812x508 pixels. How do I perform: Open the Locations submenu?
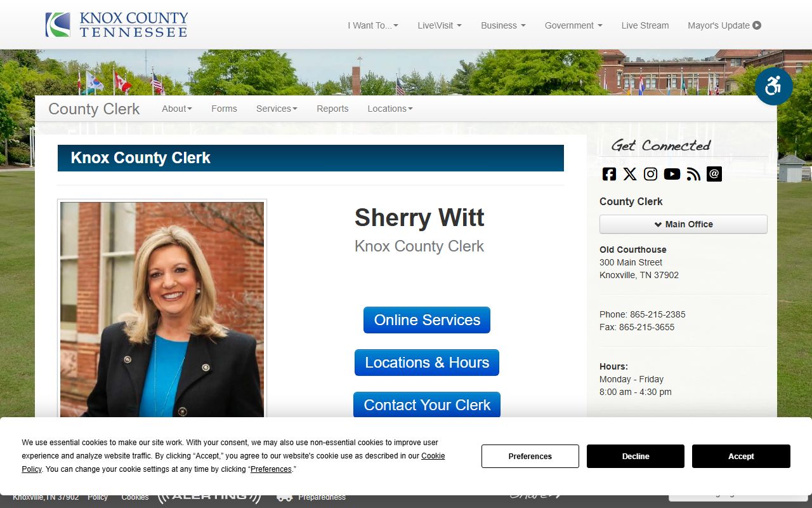[x=390, y=109]
